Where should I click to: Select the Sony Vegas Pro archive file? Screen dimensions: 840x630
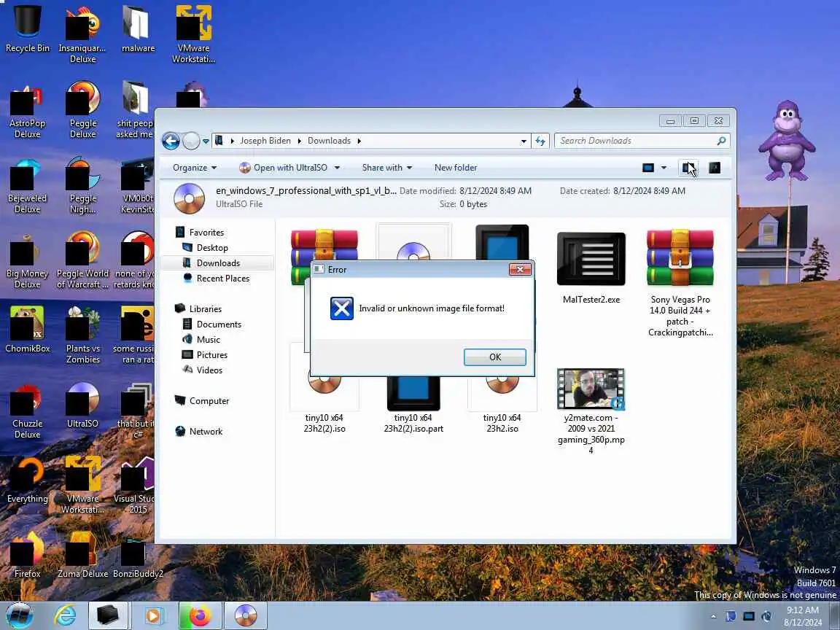pyautogui.click(x=680, y=284)
